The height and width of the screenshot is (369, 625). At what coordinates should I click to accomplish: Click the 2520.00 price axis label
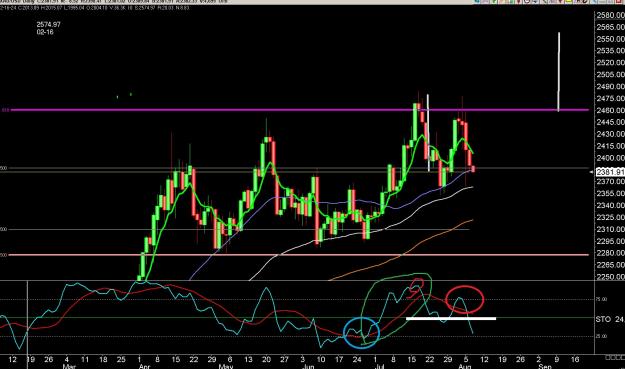[610, 63]
